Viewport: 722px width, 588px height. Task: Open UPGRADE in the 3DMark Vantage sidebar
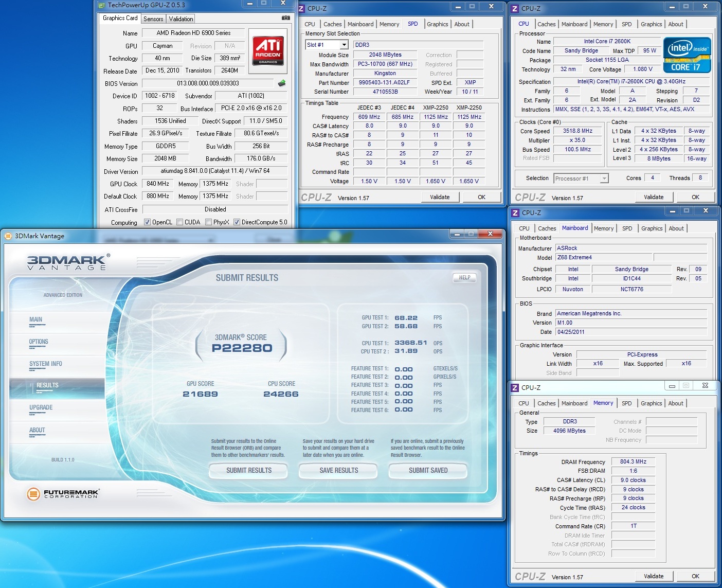pyautogui.click(x=58, y=409)
